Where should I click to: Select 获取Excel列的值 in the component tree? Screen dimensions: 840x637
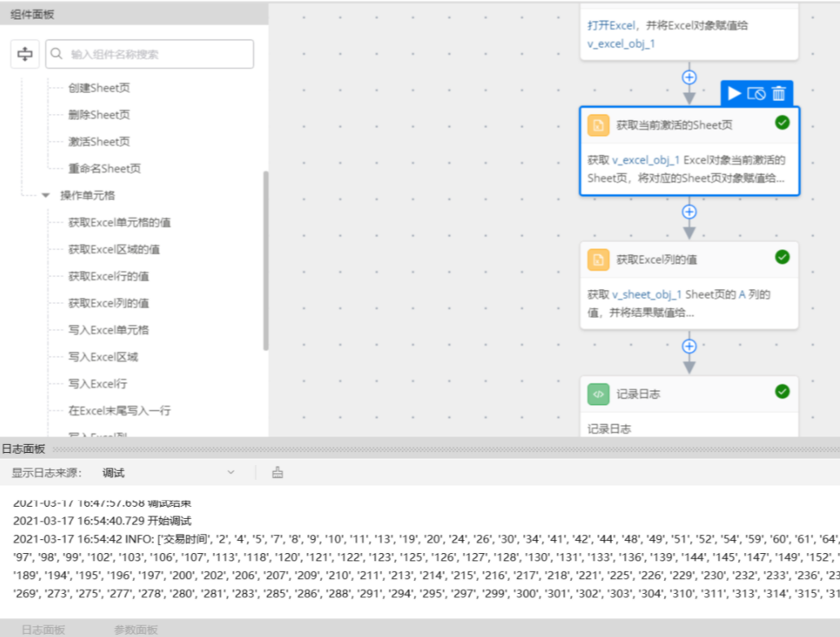pos(108,303)
